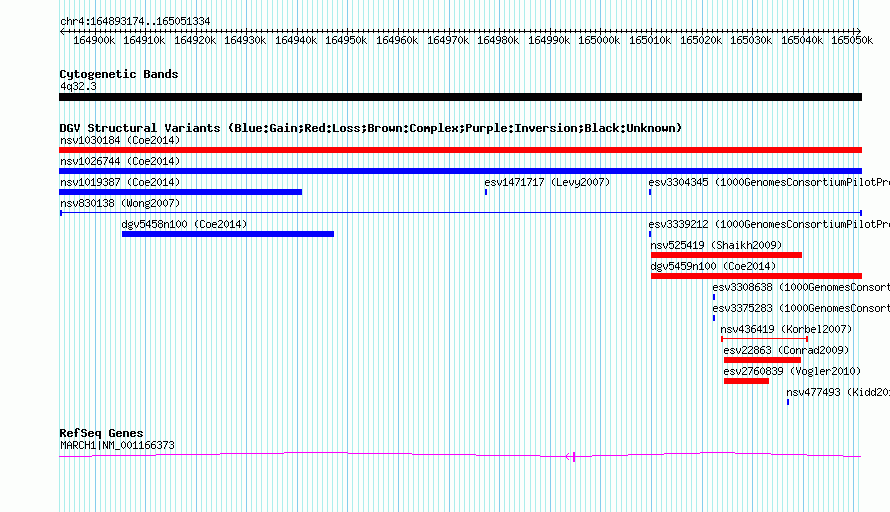Click the nsv1030184 red loss variant bar

click(460, 150)
